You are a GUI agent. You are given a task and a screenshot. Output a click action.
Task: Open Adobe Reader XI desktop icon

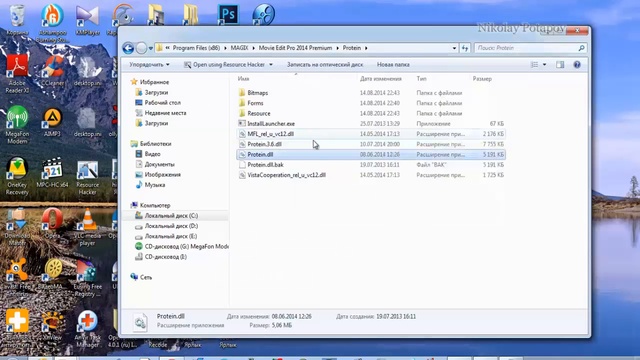tap(17, 73)
